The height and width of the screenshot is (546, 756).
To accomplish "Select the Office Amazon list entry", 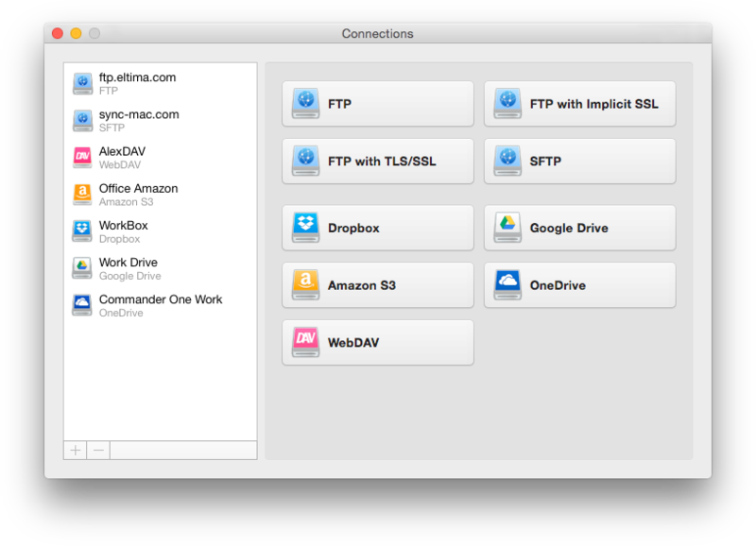I will [160, 195].
